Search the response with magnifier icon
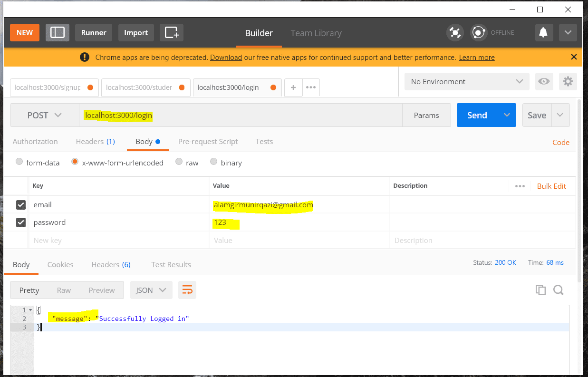588x377 pixels. [x=559, y=290]
